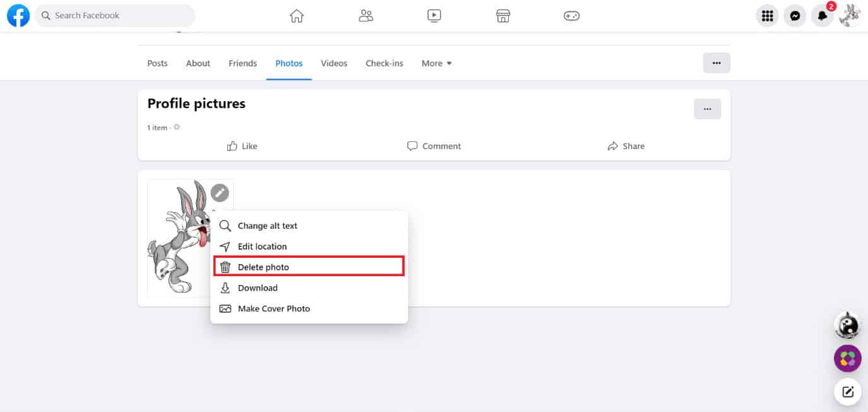Viewport: 868px width, 412px height.
Task: Select Delete photo from the menu
Action: tap(309, 267)
